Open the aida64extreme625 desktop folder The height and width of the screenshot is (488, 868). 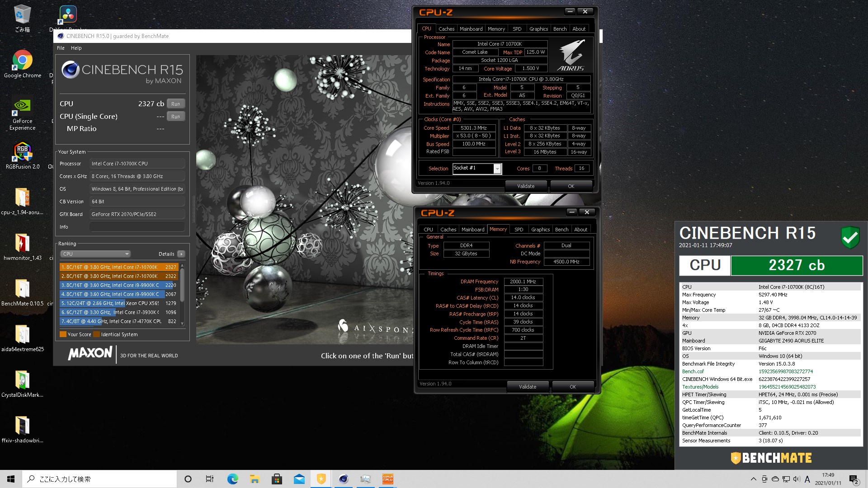tap(22, 338)
